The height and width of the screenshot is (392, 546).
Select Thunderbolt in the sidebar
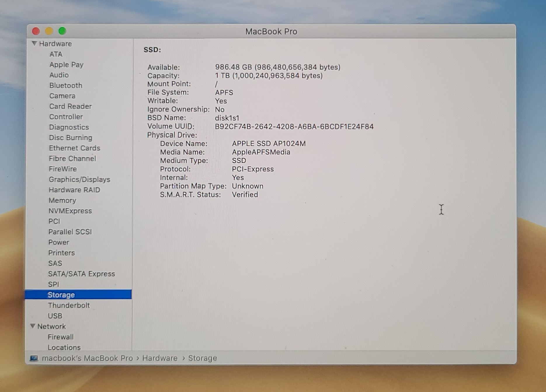pyautogui.click(x=69, y=305)
